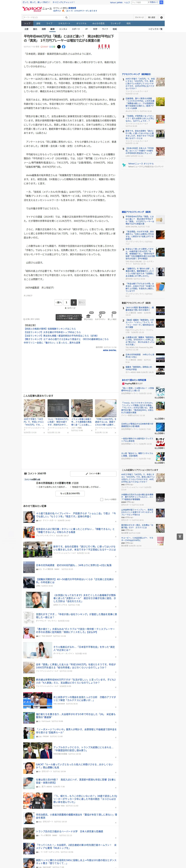
Task: Click the keyword search magnifier button
Action: coord(66,18)
